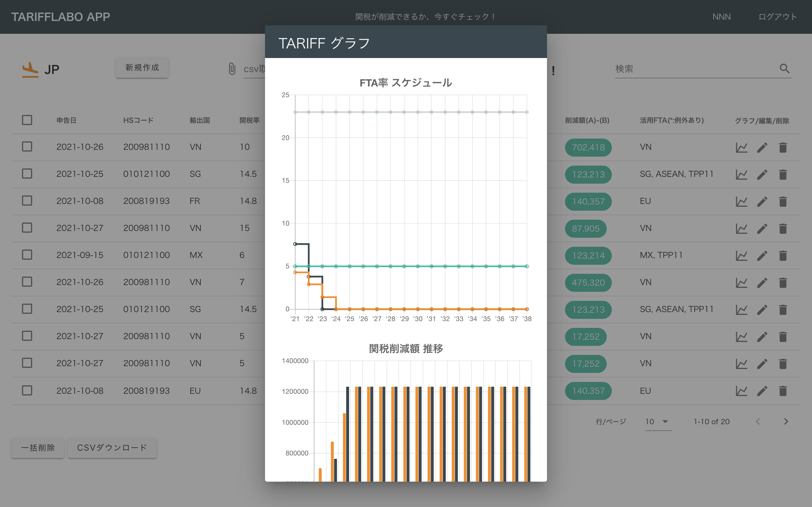Open graph for the 702,418 row
The width and height of the screenshot is (812, 507).
click(x=741, y=148)
